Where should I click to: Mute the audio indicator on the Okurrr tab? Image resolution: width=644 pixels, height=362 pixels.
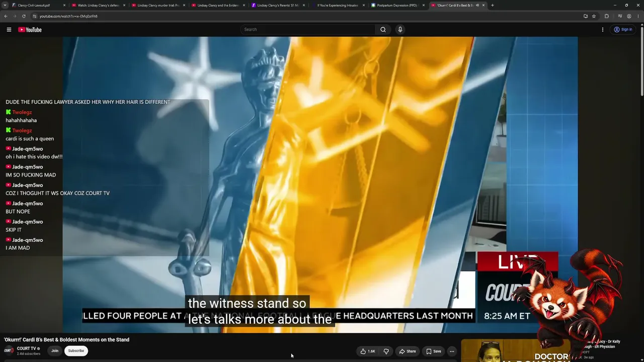(x=476, y=6)
